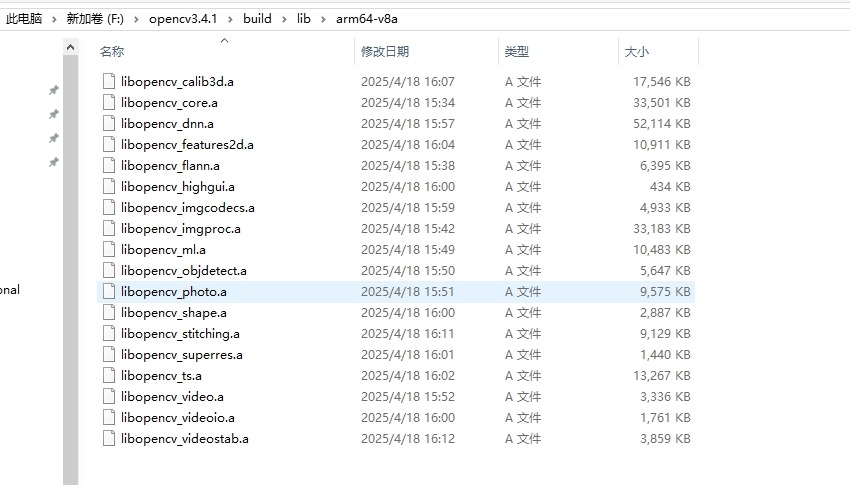Click the 2025/4/18 16:11 date of libopencv_stitching.a

coord(408,333)
